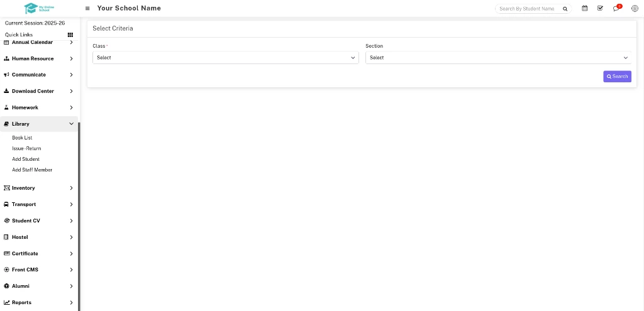The image size is (644, 311).
Task: Open Book List submenu item
Action: coord(22,138)
